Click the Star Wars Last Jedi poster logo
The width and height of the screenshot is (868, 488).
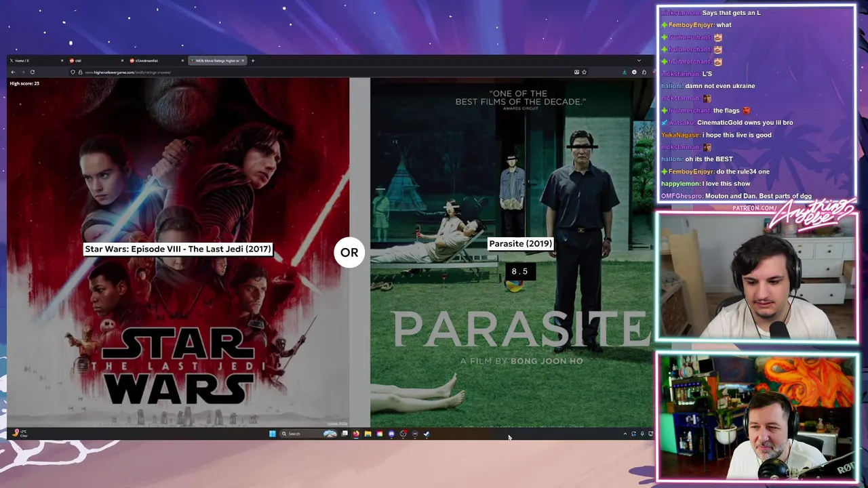(178, 367)
